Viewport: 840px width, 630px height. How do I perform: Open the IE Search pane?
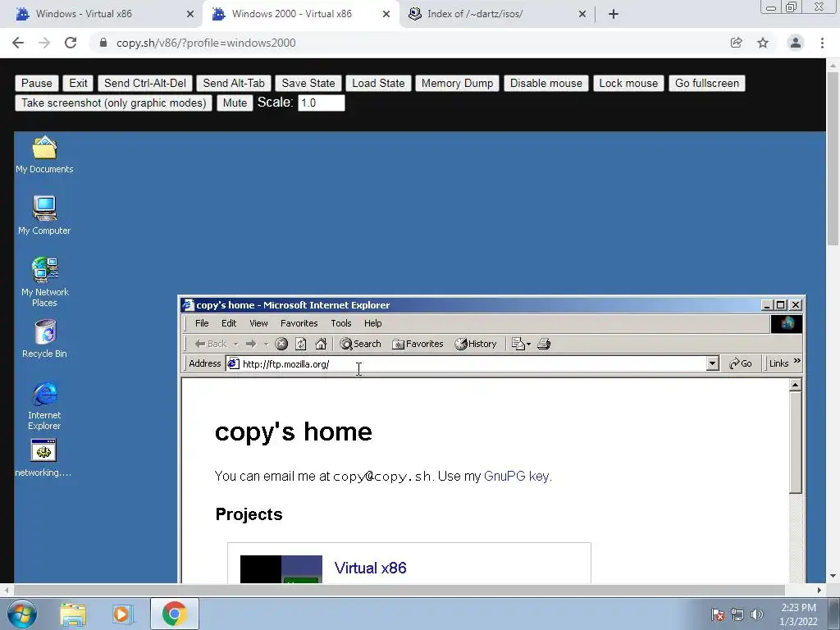(361, 344)
